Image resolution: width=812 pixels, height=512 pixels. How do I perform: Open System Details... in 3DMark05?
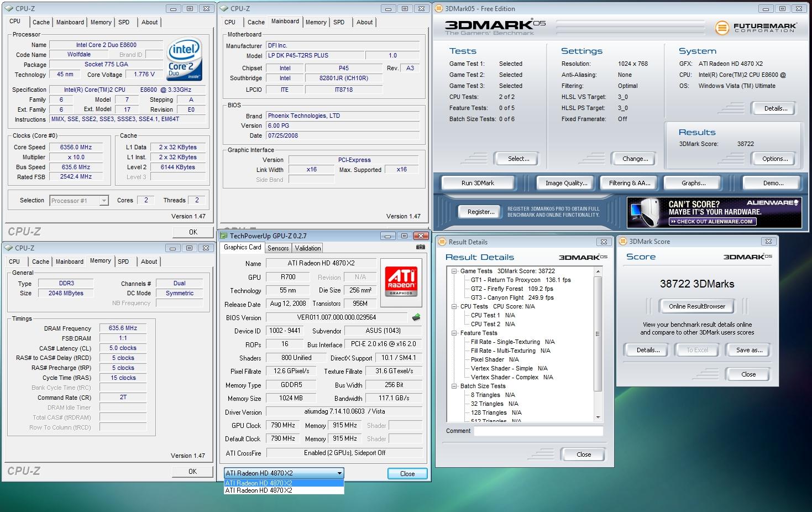[776, 108]
